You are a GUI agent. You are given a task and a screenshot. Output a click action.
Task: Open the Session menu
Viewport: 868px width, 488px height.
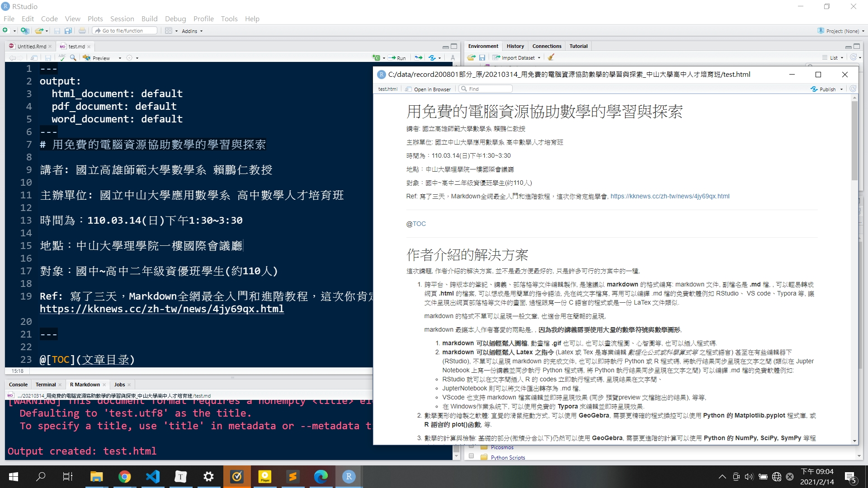click(122, 19)
